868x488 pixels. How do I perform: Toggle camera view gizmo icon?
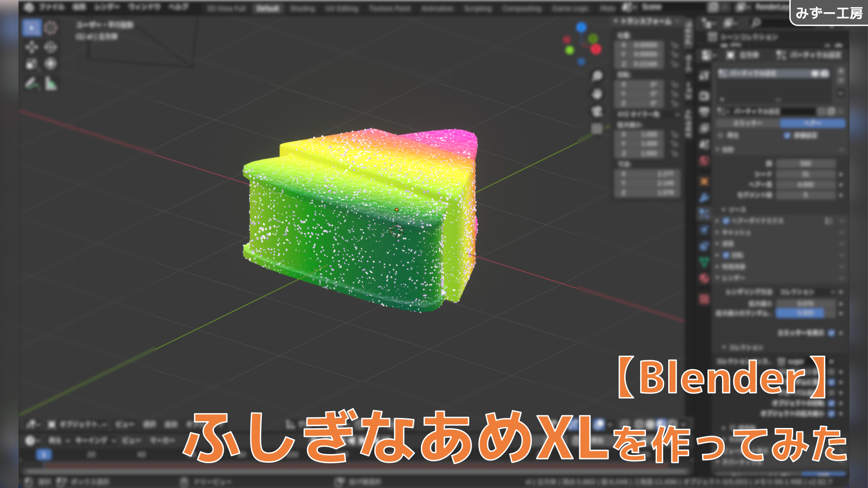[597, 111]
